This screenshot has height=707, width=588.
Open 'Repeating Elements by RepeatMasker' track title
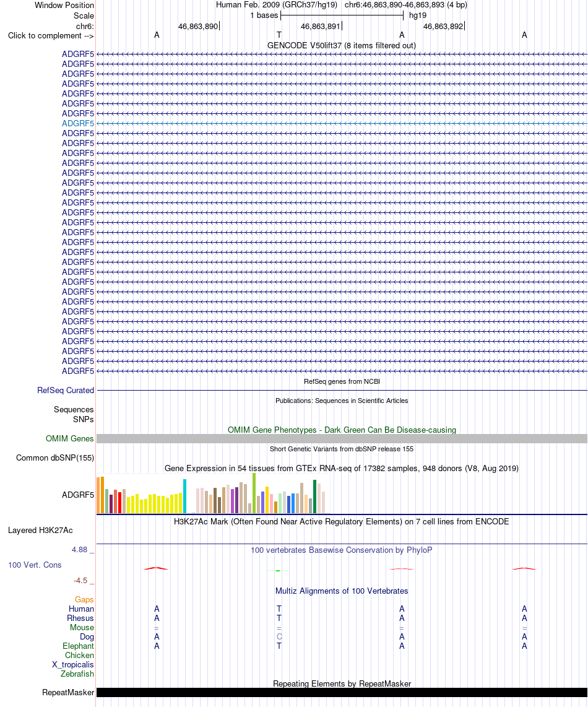tap(342, 683)
